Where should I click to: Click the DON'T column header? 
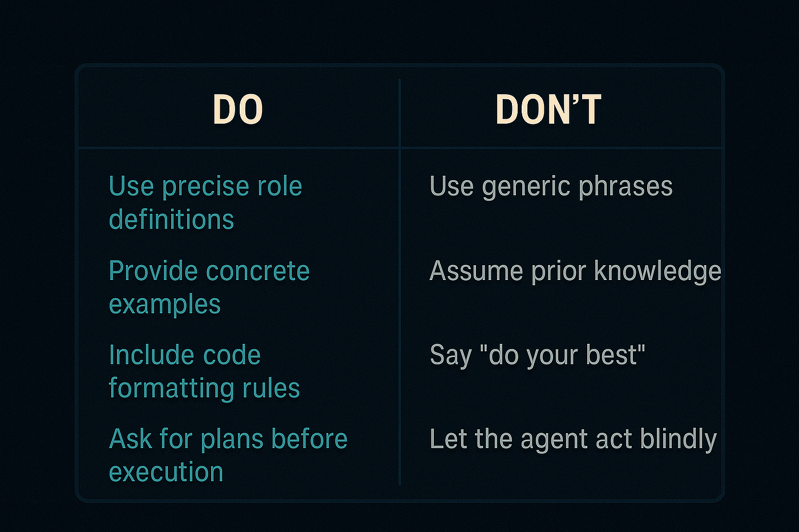point(548,109)
